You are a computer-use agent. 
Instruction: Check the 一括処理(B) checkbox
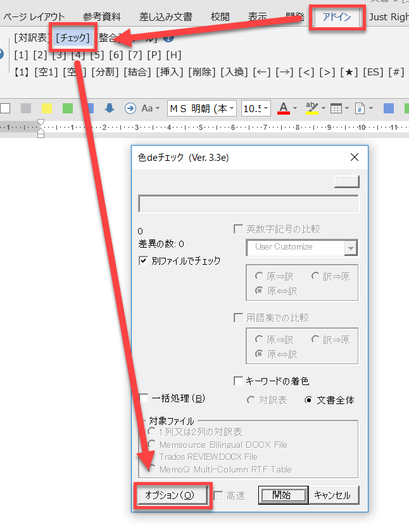tap(144, 398)
